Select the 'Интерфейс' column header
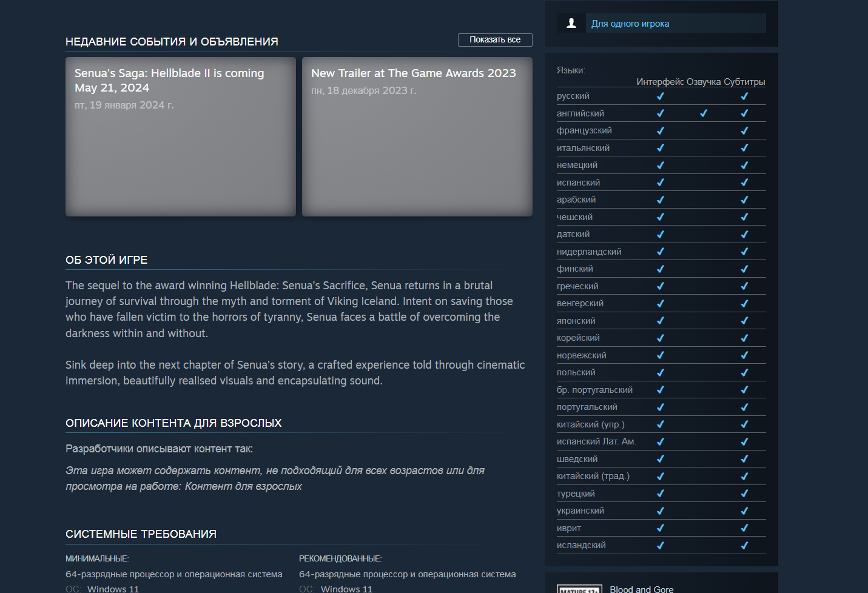The width and height of the screenshot is (868, 593). point(660,82)
